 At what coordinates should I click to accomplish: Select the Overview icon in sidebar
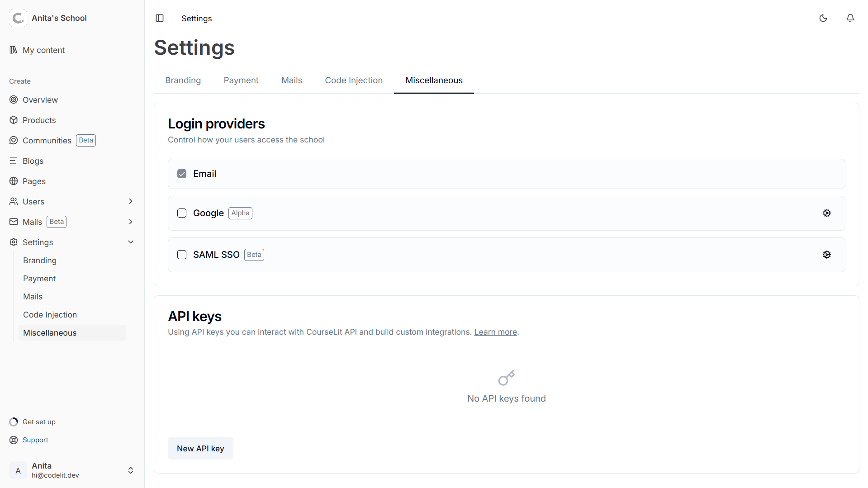click(14, 99)
